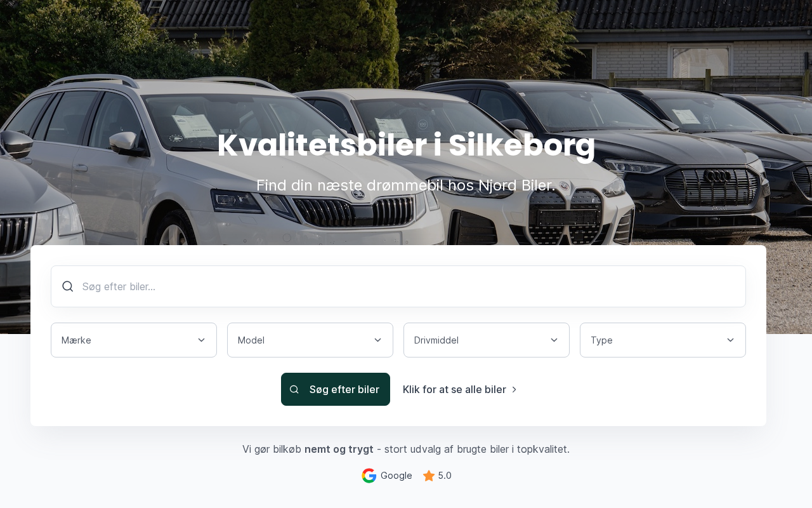The height and width of the screenshot is (508, 812).
Task: Click the magnifier icon in the search field
Action: (x=68, y=286)
